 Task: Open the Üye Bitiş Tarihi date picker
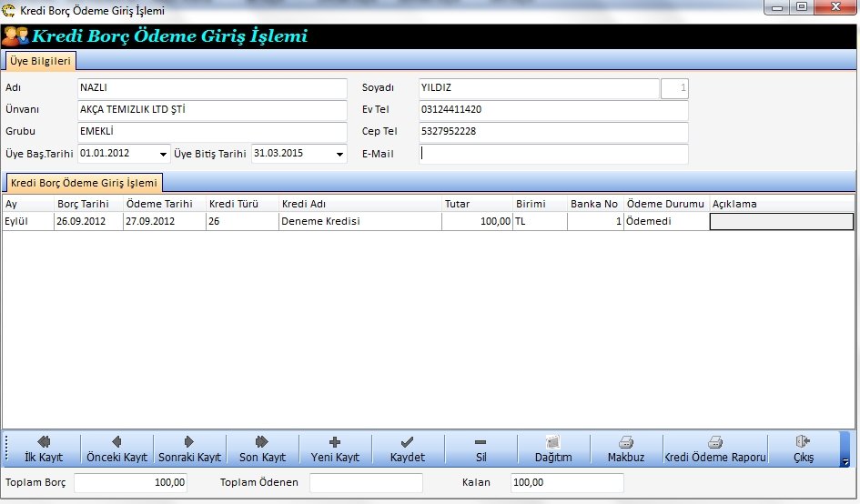[339, 155]
